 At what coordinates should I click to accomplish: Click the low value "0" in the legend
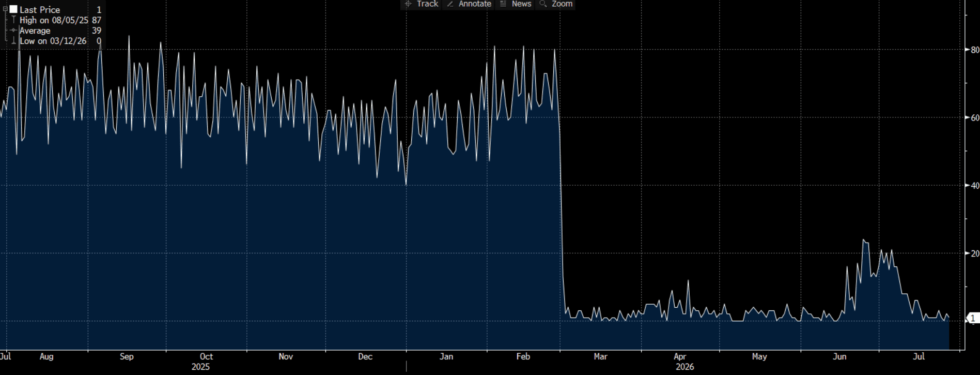point(99,41)
